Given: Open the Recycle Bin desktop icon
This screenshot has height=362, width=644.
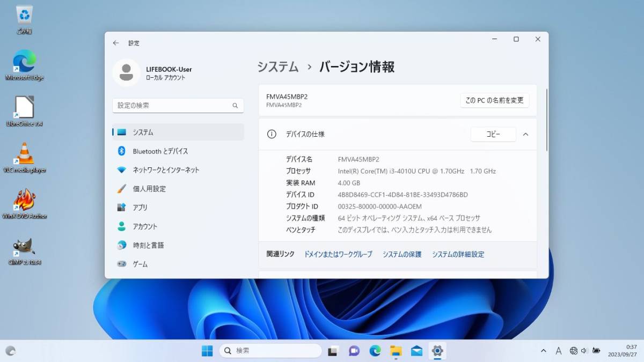Looking at the screenshot, I should (24, 20).
